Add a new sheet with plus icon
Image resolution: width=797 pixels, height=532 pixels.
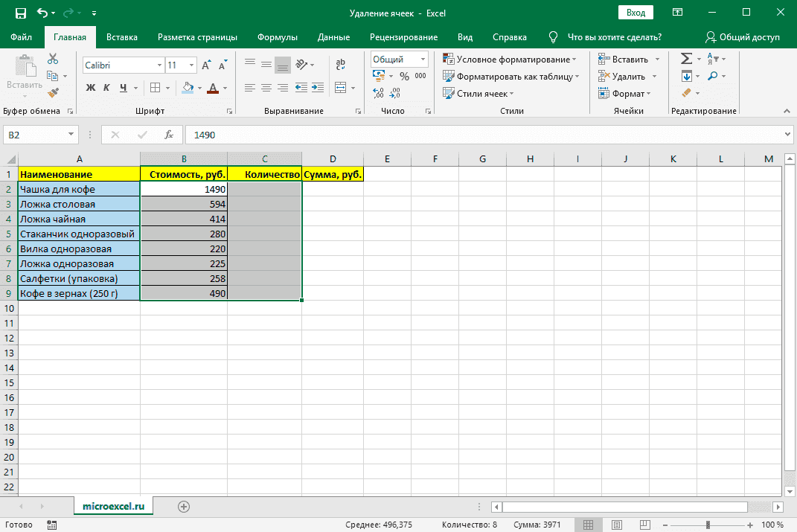point(184,506)
